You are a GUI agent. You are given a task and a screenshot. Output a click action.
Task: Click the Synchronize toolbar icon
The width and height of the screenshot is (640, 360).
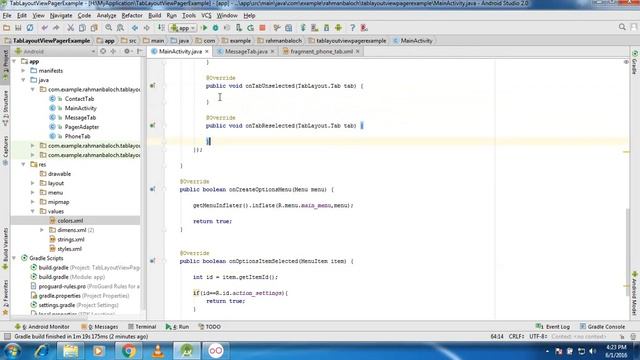(x=30, y=28)
